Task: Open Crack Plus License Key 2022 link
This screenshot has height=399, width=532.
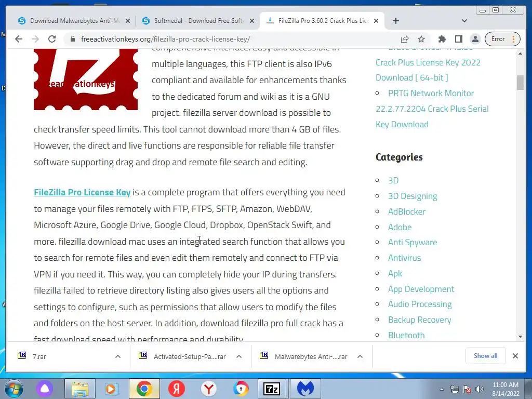Action: (x=428, y=70)
